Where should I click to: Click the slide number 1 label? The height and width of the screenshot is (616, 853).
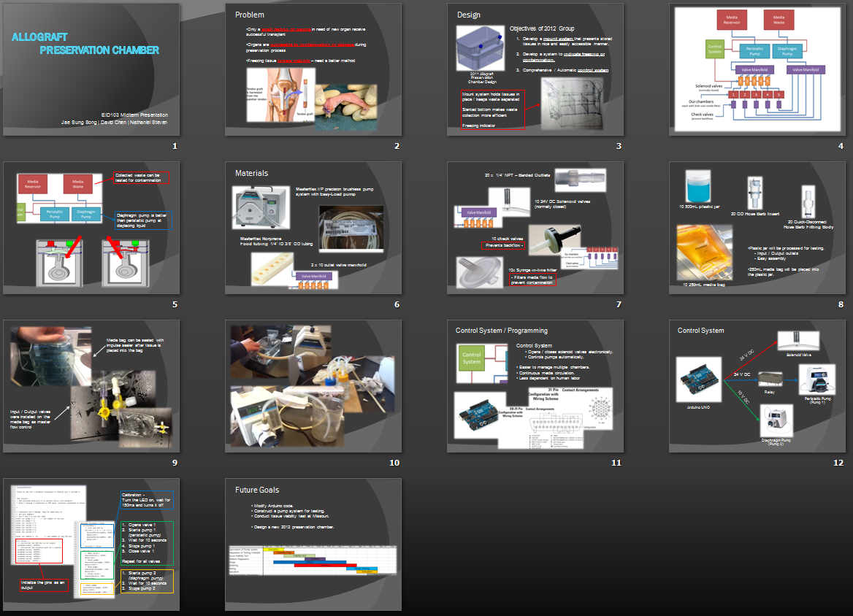tap(175, 146)
